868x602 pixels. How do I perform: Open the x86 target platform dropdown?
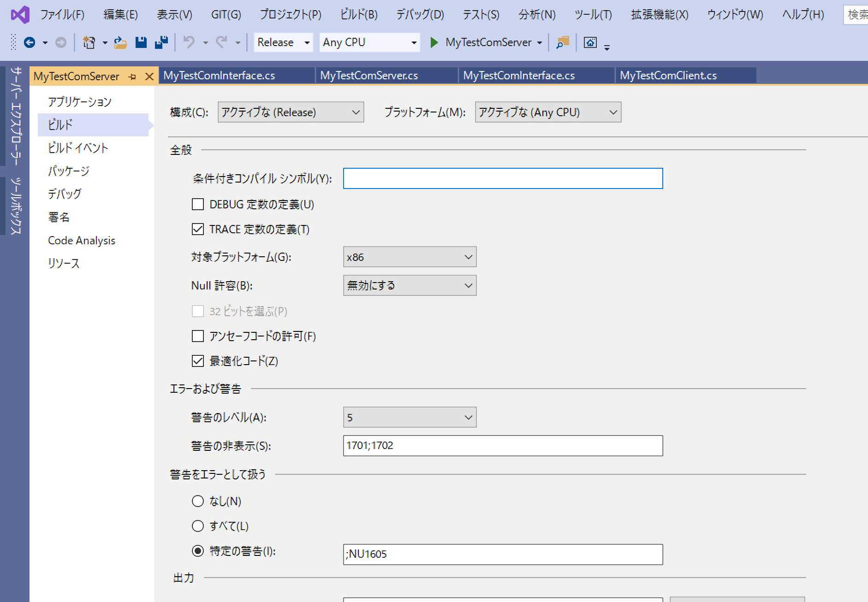click(410, 257)
